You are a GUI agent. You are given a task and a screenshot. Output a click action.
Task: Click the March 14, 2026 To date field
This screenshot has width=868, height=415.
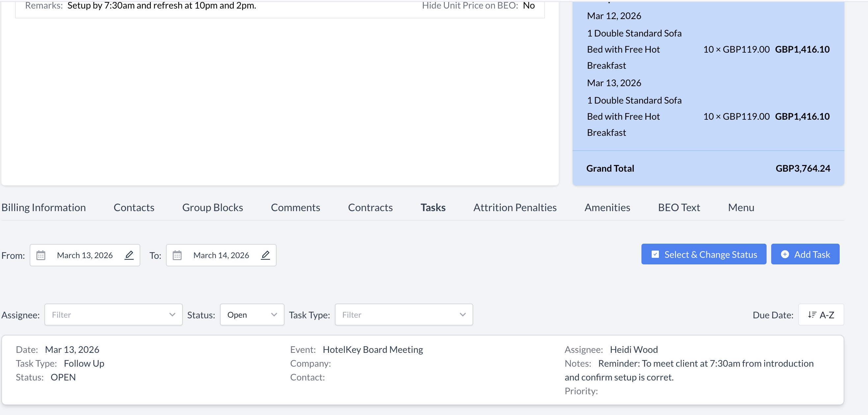coord(221,255)
